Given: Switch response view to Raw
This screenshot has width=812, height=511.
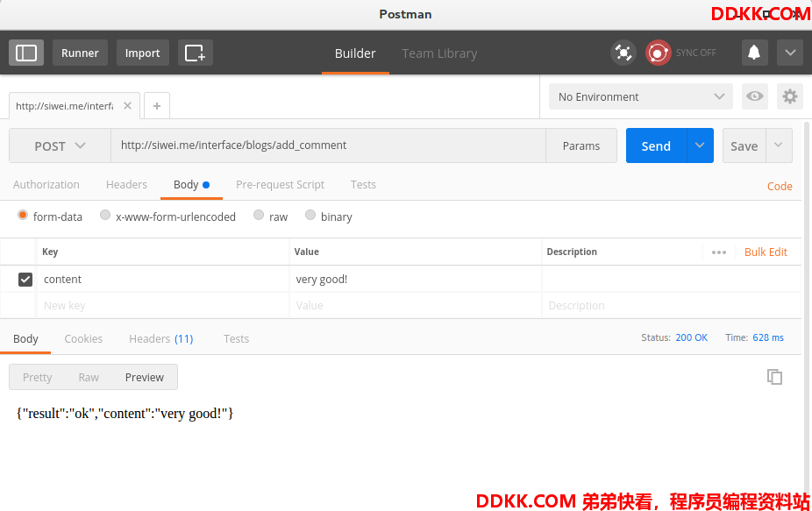Looking at the screenshot, I should 89,378.
